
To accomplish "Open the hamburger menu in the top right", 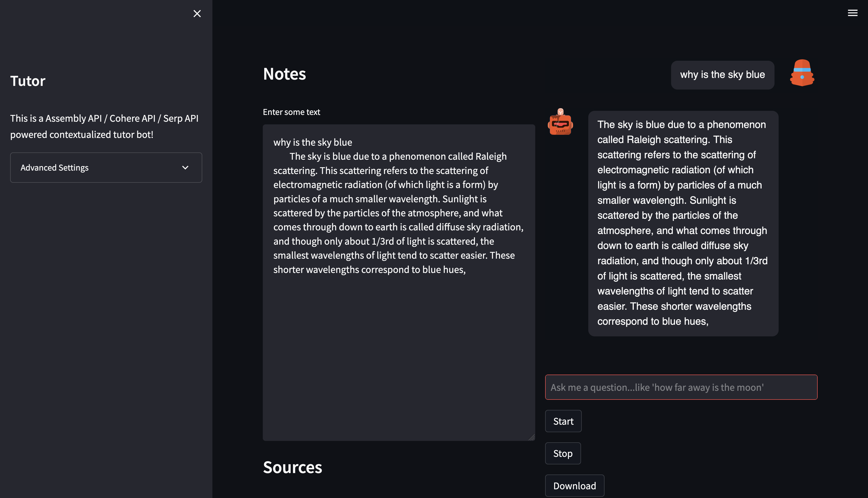I will pos(852,13).
